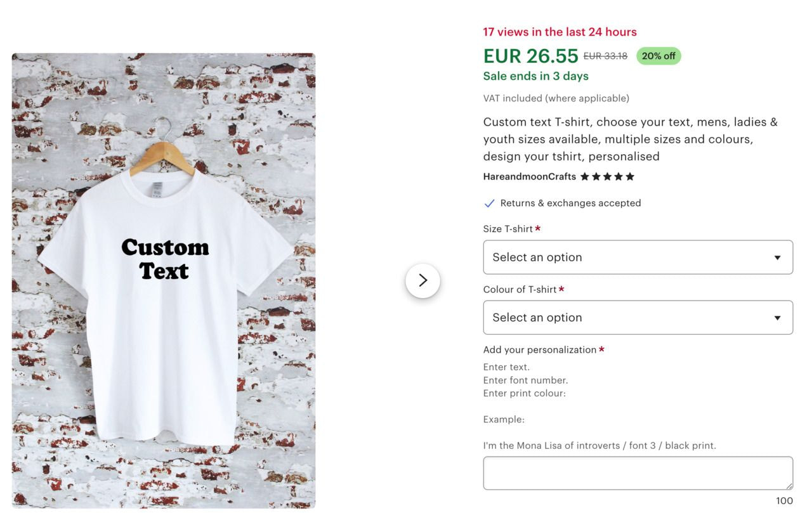Click the dropdown caret on Colour of T-shirt
Viewport: 812px width, 513px height.
[777, 317]
